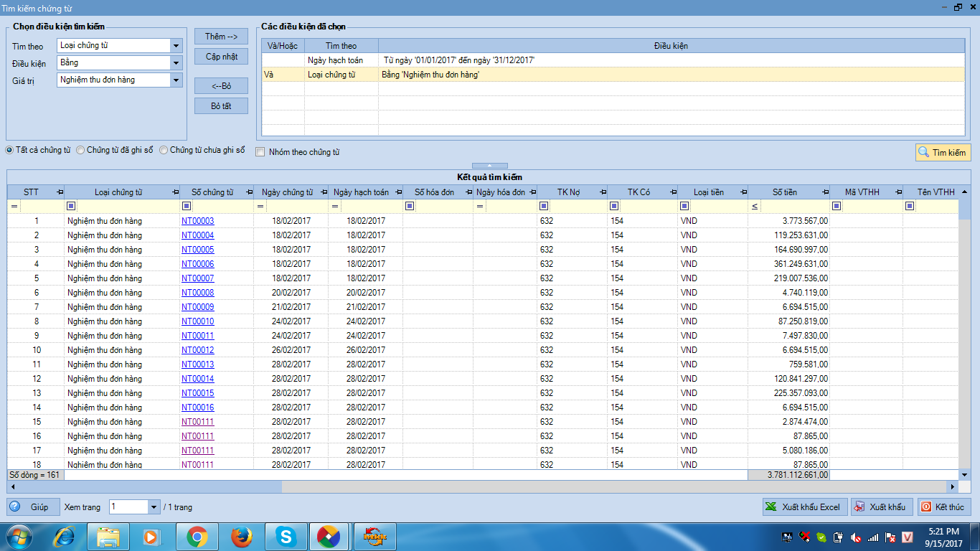Screen dimensions: 980x551
Task: Click amount cell 225.357.093,00
Action: pyautogui.click(x=788, y=393)
